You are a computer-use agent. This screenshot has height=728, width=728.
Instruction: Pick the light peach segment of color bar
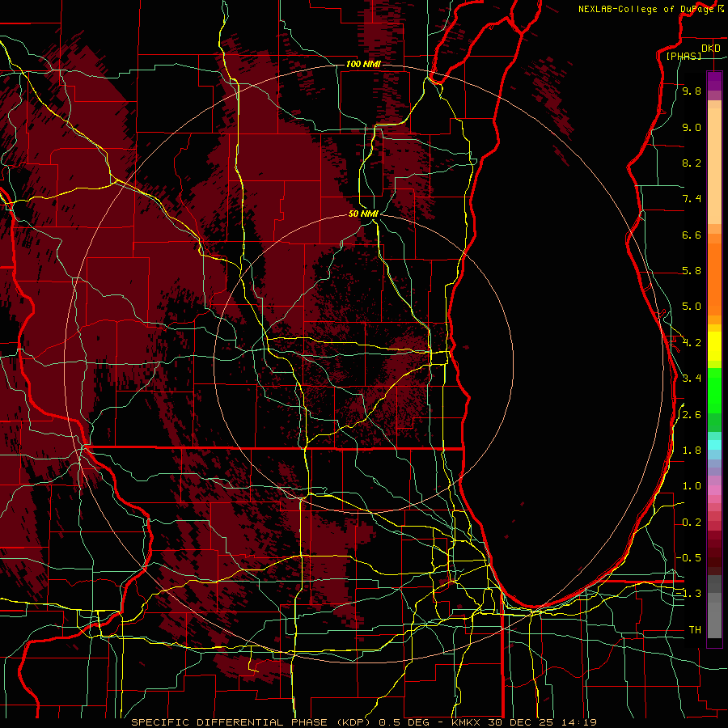pyautogui.click(x=714, y=166)
